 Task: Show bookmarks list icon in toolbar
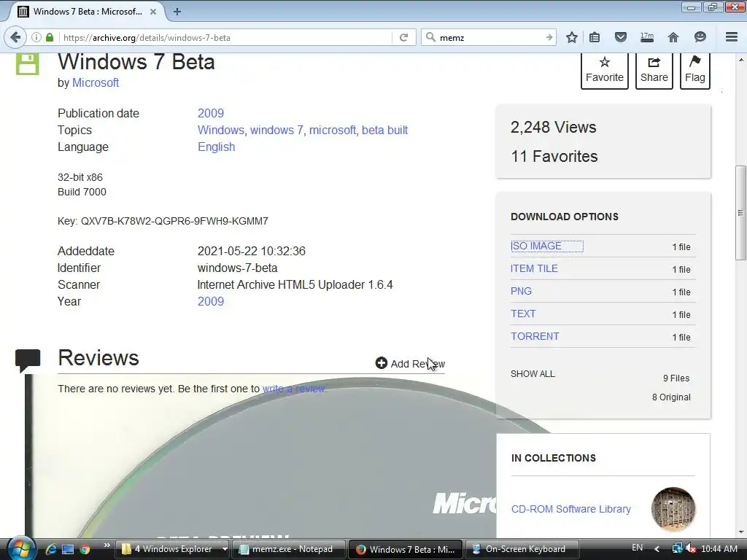coord(595,37)
